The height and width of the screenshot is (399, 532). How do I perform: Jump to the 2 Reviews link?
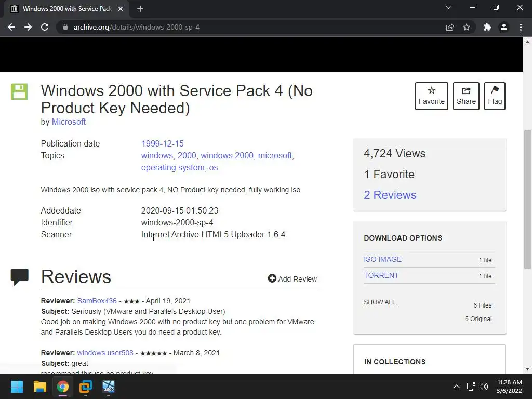tap(390, 195)
